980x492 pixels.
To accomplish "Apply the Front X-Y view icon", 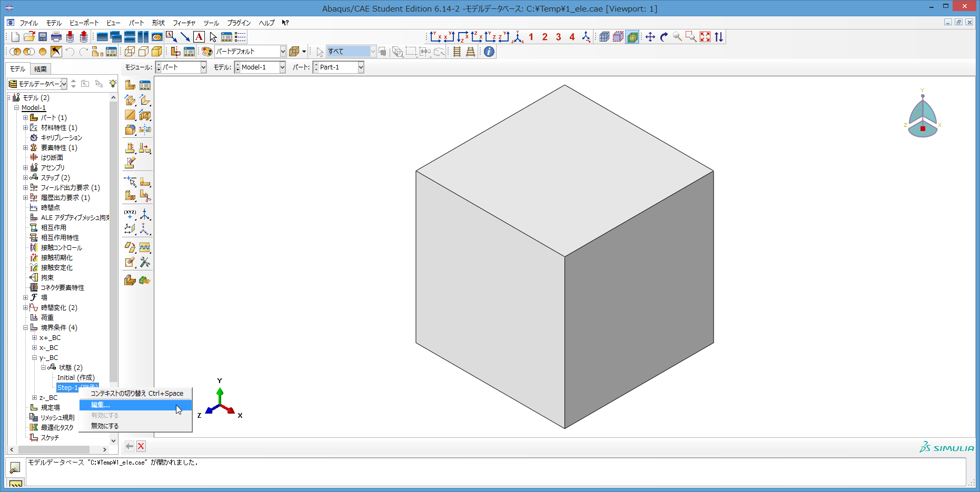I will (435, 37).
